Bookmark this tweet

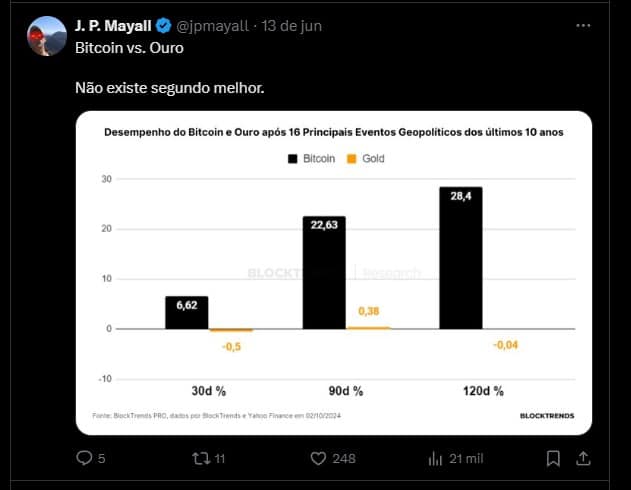(553, 458)
